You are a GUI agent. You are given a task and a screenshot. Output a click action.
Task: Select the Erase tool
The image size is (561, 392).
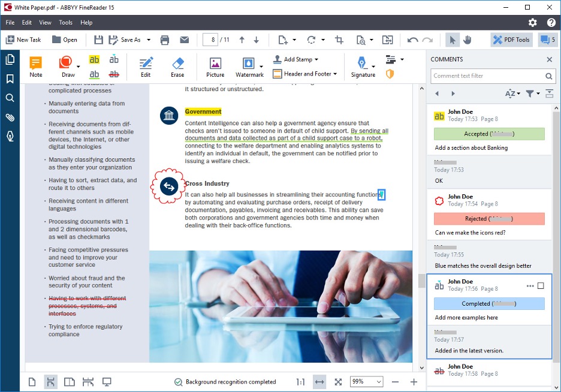(177, 67)
